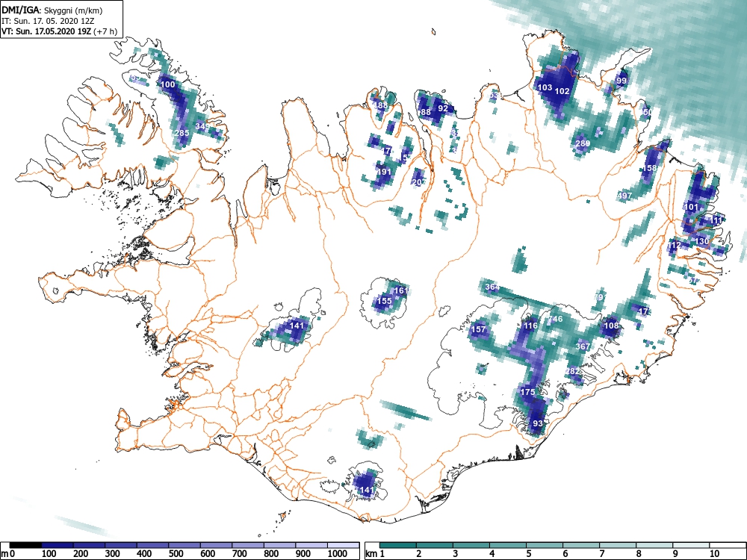Click the visibility value '116' on Vatnajökull
This screenshot has height=560, width=747.
coord(530,326)
